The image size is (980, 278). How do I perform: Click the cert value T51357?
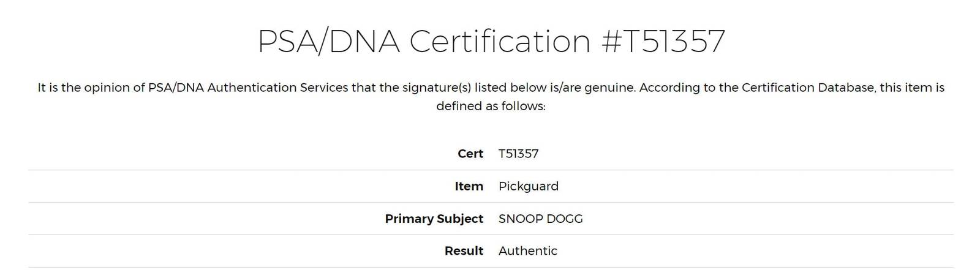[x=519, y=154]
